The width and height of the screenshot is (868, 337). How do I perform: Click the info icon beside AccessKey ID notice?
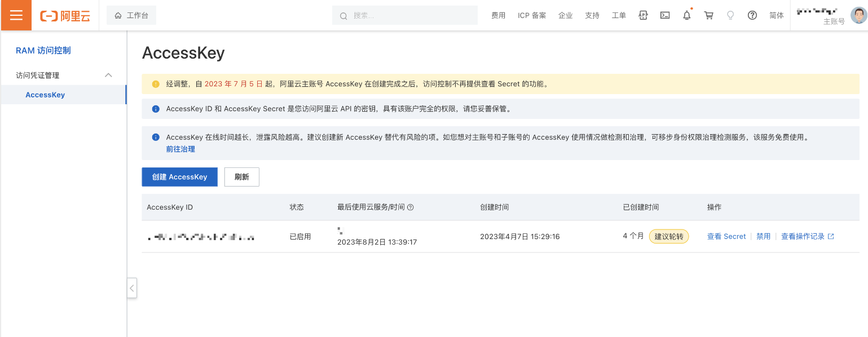(156, 109)
